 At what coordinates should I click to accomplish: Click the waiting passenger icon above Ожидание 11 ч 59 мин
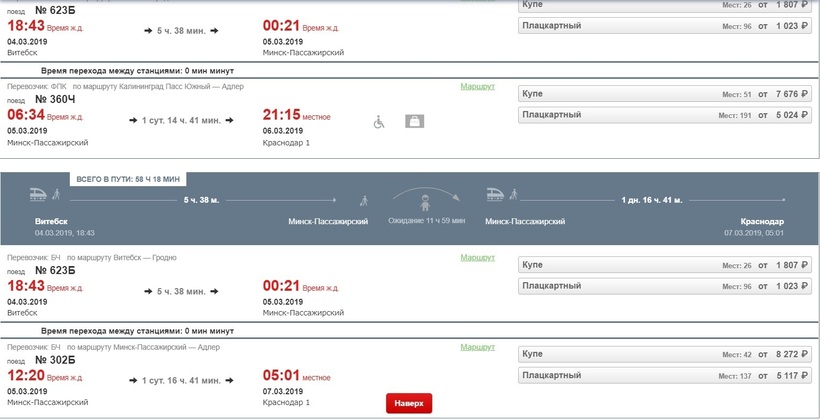425,203
